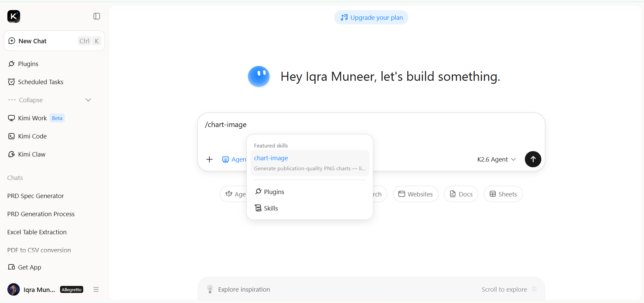
Task: Click the Chats section heading
Action: pyautogui.click(x=15, y=178)
